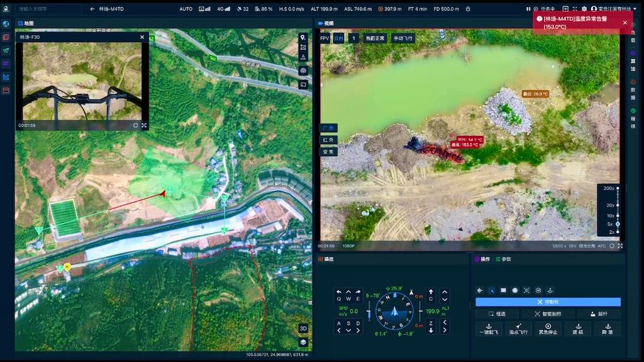Open the 手动飞行 flight mode selector
The height and width of the screenshot is (362, 644).
click(403, 38)
